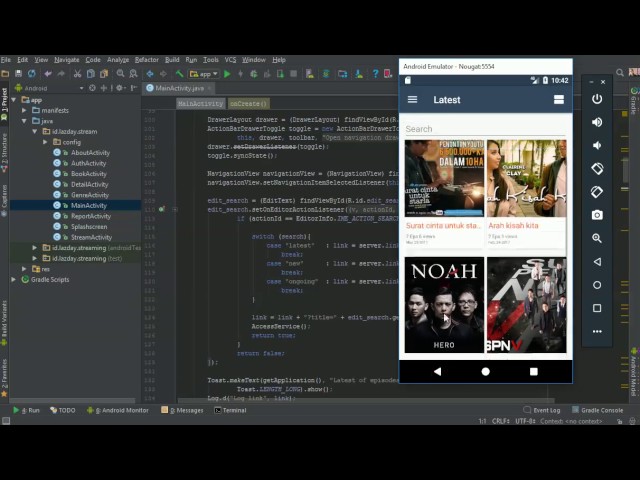
Task: Open the Terminal tool window
Action: click(x=230, y=410)
